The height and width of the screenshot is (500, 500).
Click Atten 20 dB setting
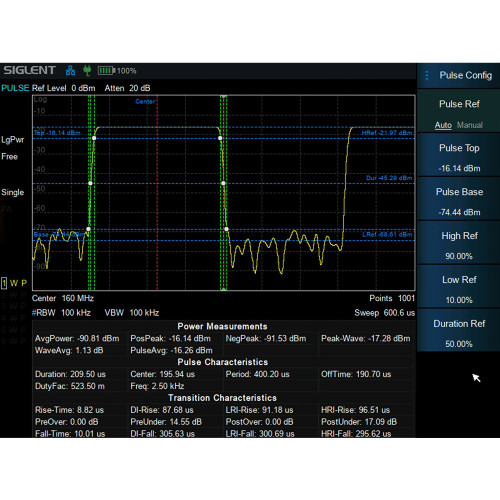click(x=127, y=88)
